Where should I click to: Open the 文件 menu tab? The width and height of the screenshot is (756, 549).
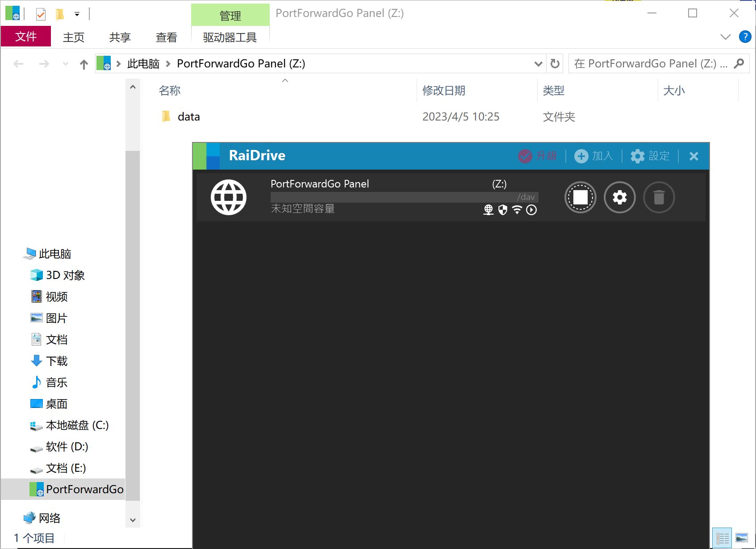[x=26, y=37]
